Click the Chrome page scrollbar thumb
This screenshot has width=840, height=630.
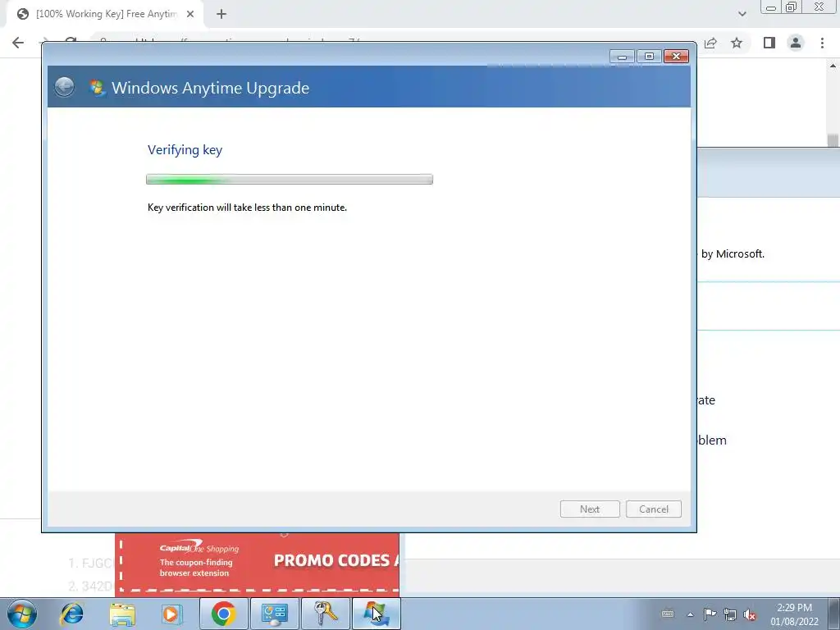point(833,140)
